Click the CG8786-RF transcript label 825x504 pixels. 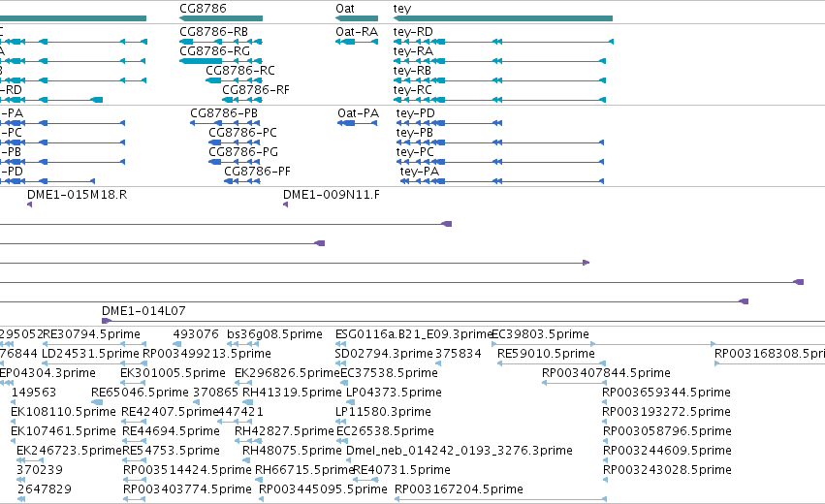(256, 90)
